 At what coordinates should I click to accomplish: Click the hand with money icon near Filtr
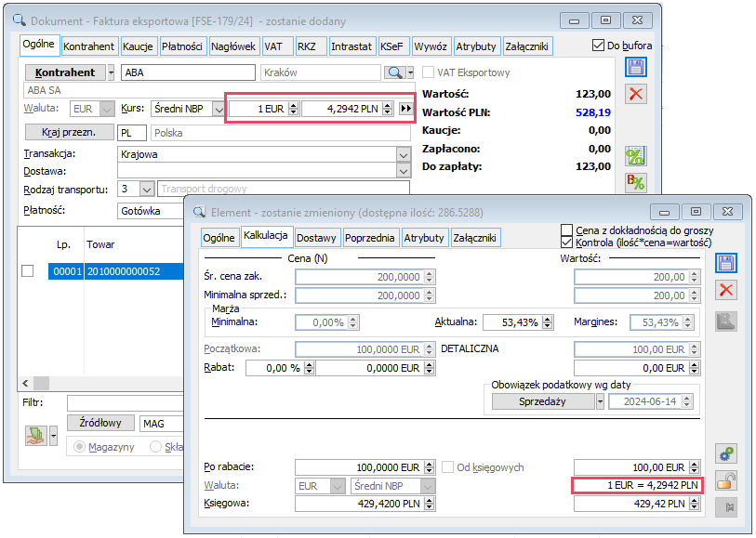click(x=36, y=436)
